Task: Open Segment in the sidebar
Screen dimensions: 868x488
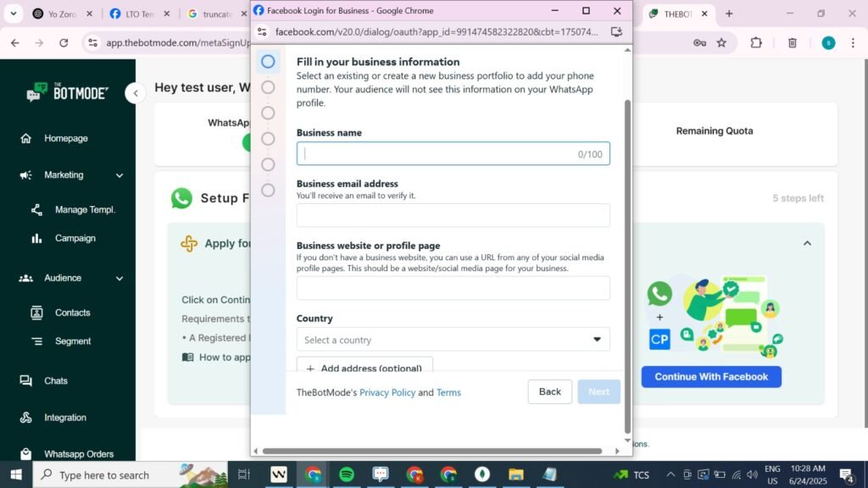Action: click(x=73, y=341)
